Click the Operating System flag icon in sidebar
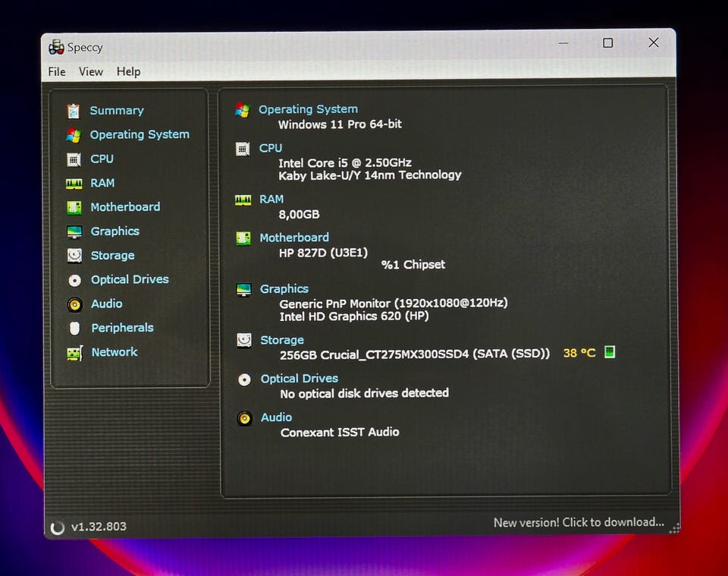The width and height of the screenshot is (728, 576). (x=74, y=135)
